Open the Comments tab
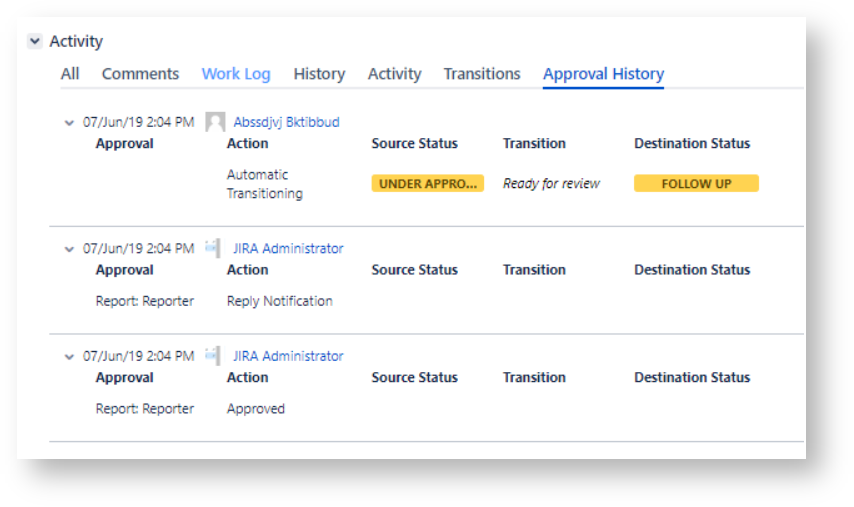The image size is (854, 507). tap(140, 74)
